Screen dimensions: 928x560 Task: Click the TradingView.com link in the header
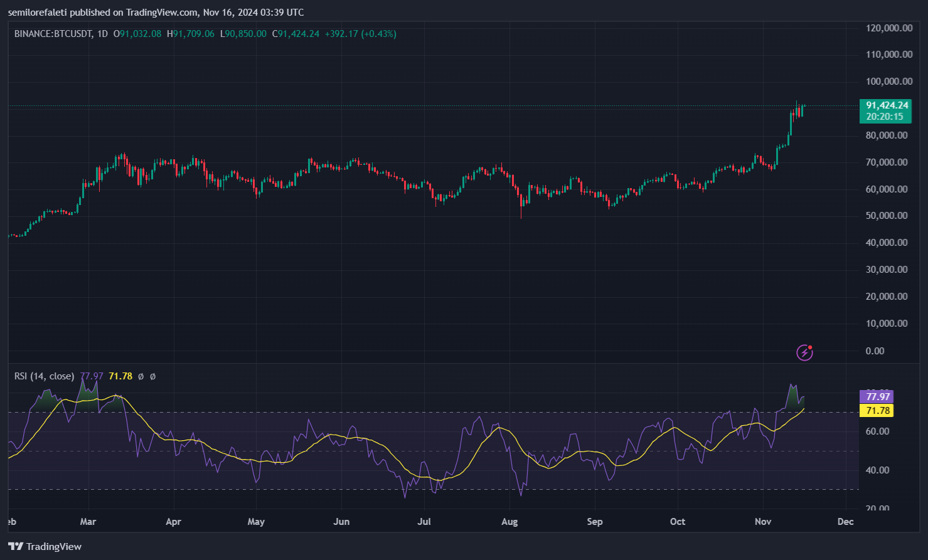click(x=163, y=12)
